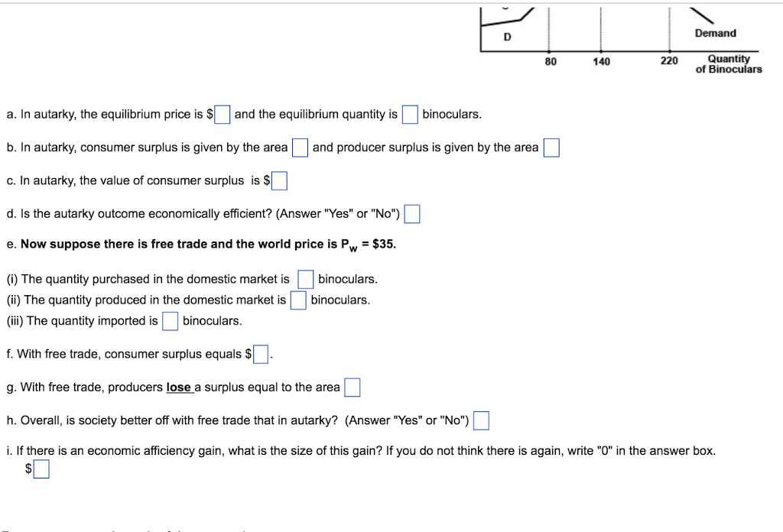Select the quantity produced answer box

coord(298,300)
